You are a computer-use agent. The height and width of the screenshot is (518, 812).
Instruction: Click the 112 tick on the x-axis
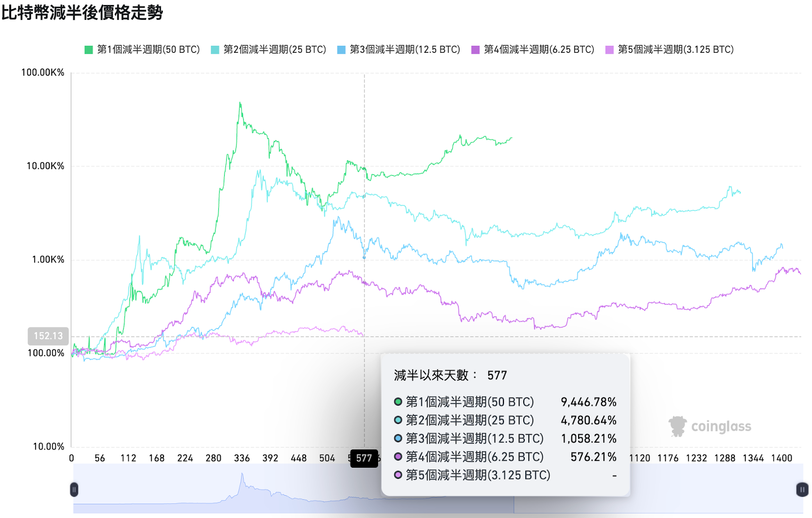128,458
